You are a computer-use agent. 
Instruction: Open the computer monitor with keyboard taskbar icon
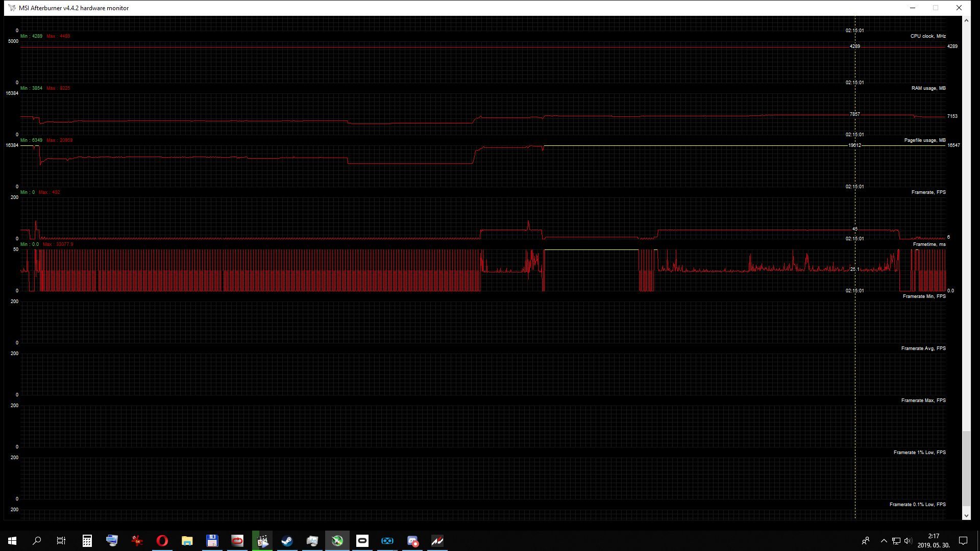coord(112,541)
